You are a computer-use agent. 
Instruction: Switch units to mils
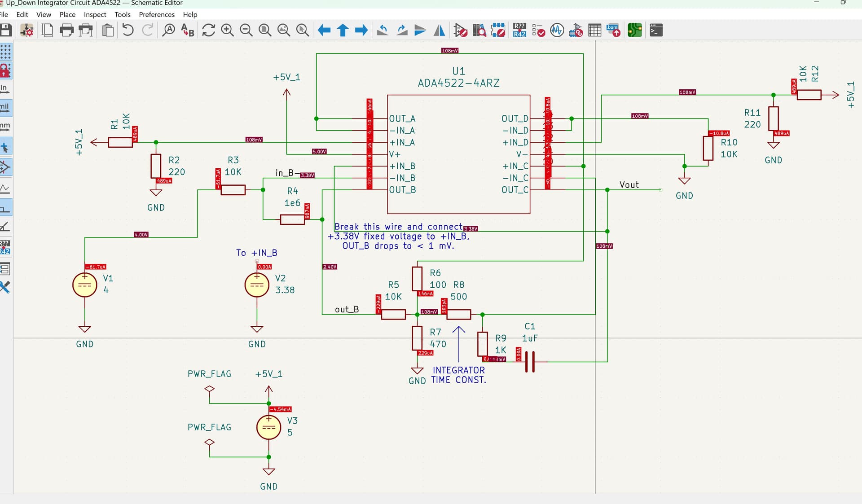6,107
